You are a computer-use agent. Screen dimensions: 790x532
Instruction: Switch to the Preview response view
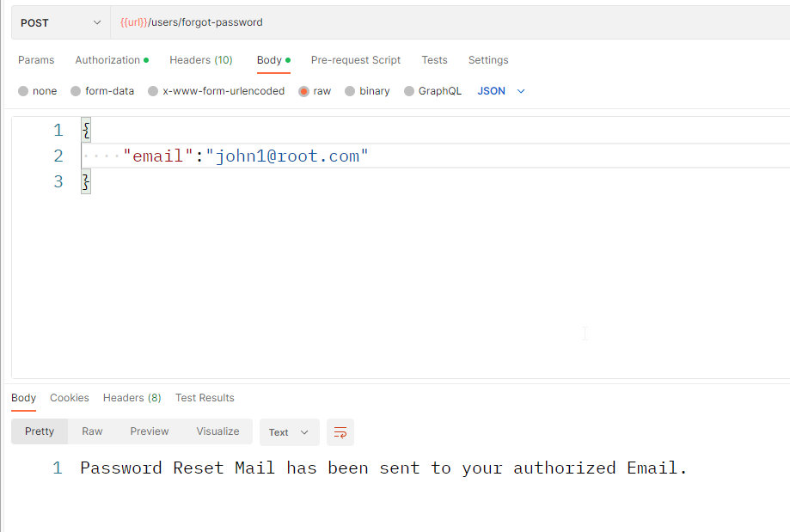pos(149,431)
